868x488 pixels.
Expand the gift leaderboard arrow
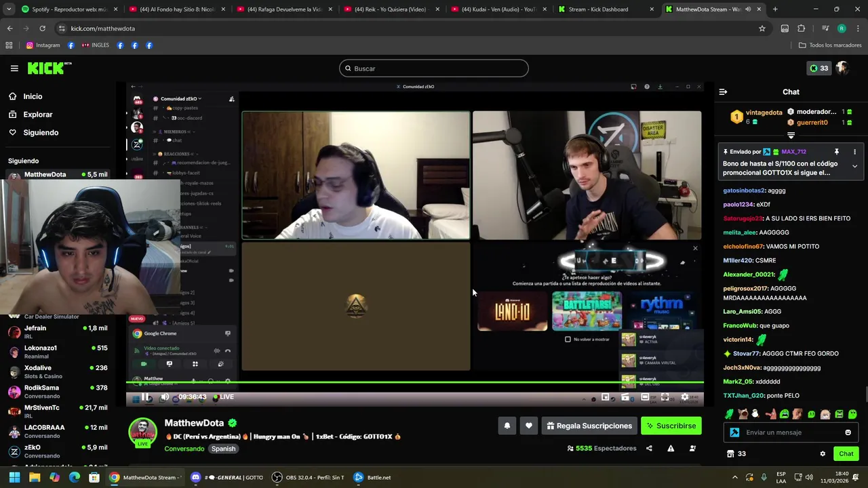coord(791,136)
